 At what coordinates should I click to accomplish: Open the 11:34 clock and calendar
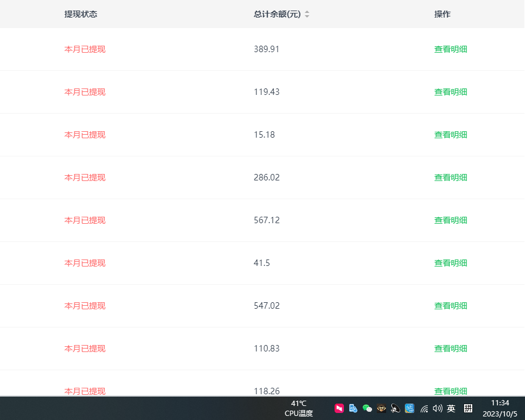(x=500, y=408)
